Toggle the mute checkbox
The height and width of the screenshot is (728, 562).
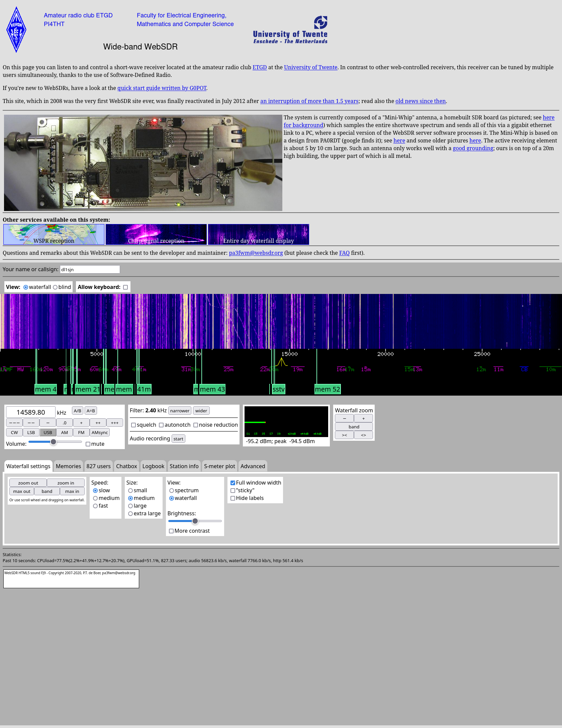[88, 444]
